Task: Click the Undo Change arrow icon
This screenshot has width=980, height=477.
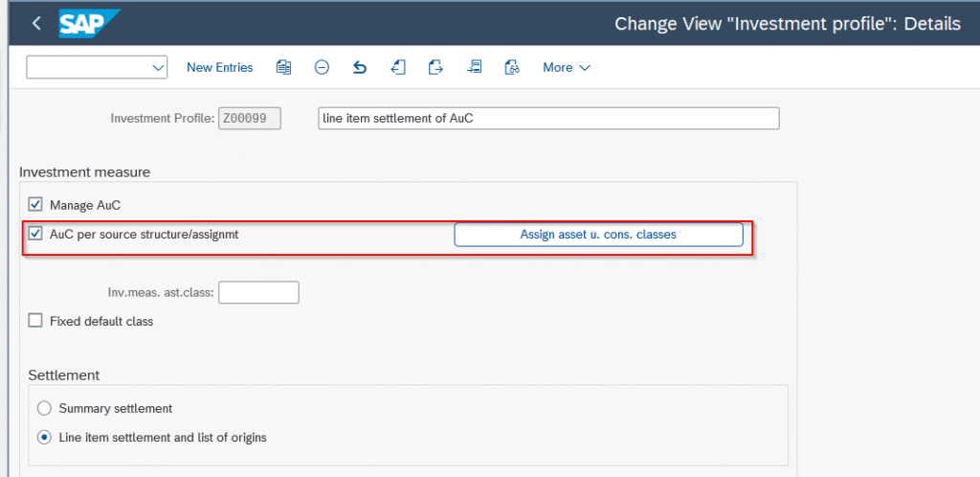Action: [x=360, y=67]
